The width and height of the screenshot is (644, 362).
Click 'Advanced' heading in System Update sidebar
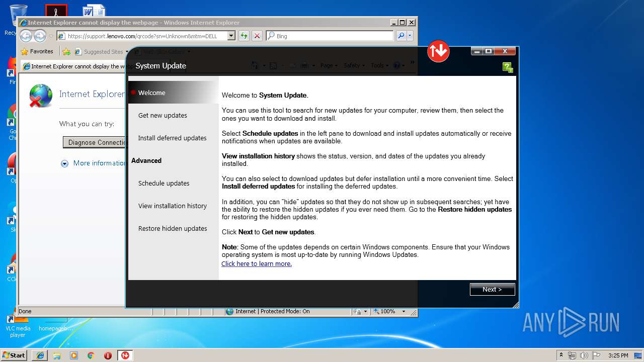[x=146, y=160]
